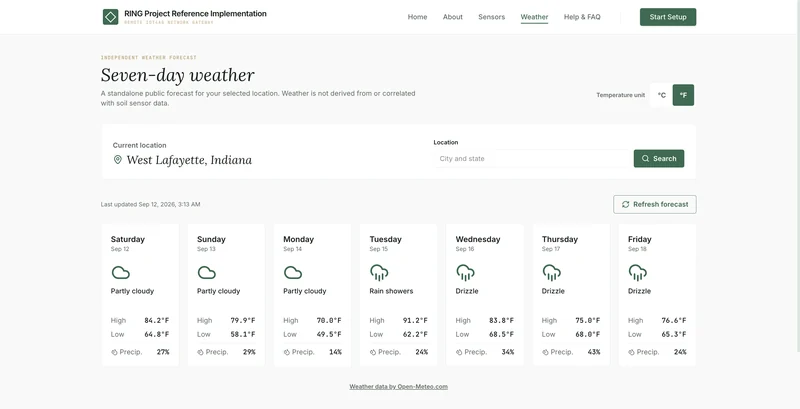Click Wednesday's low value 68.5°F
Viewport: 800px width, 409px height.
(x=502, y=335)
